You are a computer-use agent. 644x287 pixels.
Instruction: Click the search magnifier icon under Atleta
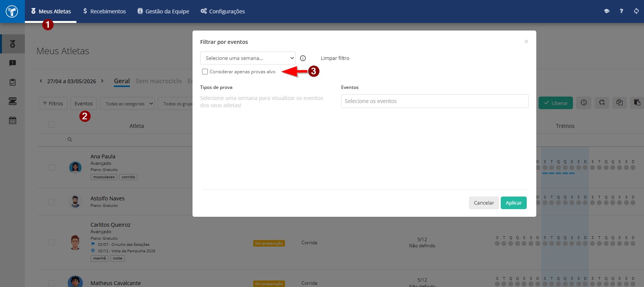pyautogui.click(x=70, y=140)
